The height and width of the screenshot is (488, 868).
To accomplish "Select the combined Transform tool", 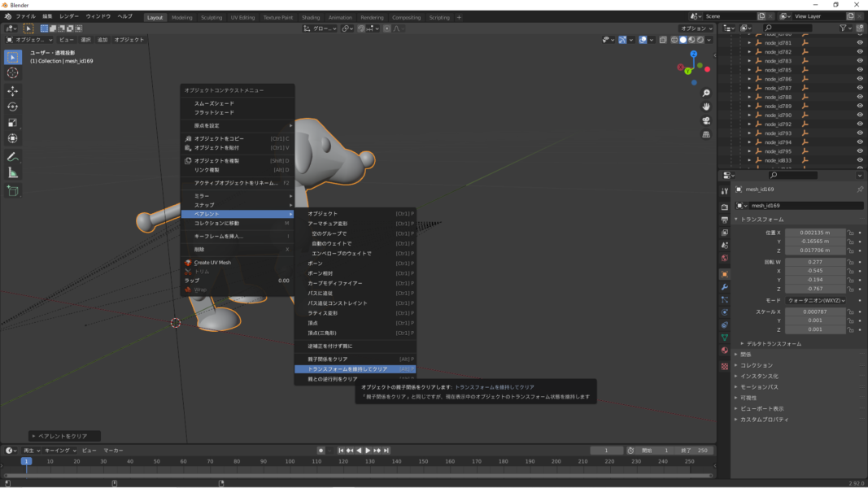I will point(13,138).
